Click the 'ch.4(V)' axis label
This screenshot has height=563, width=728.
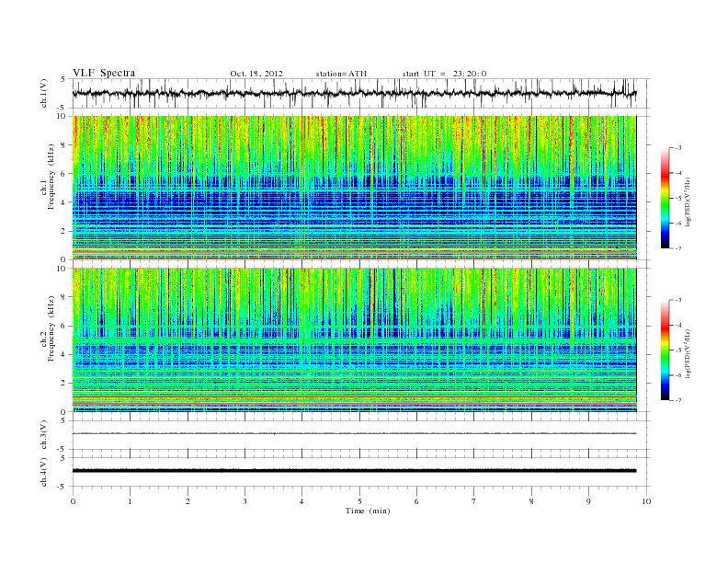pyautogui.click(x=43, y=472)
